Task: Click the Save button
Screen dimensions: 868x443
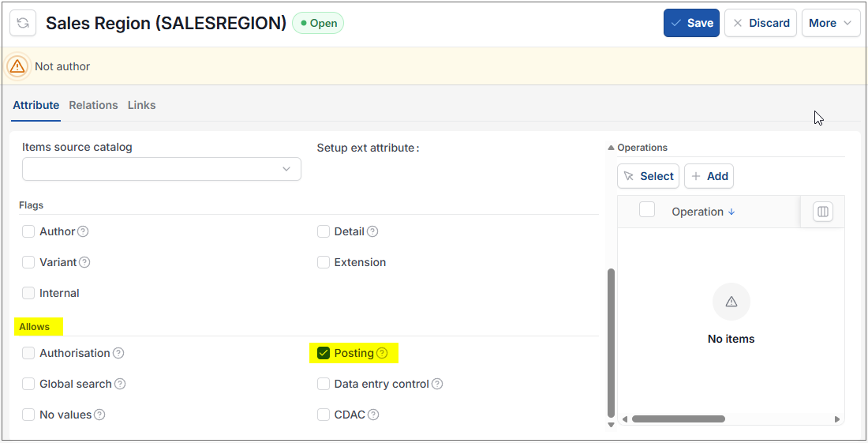Action: pos(691,23)
